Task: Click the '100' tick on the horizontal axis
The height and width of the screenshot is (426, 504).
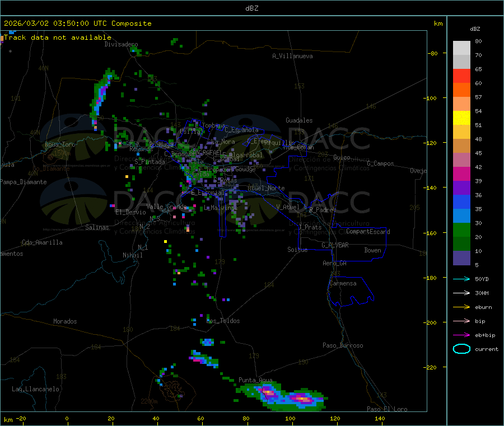Action: coord(290,418)
